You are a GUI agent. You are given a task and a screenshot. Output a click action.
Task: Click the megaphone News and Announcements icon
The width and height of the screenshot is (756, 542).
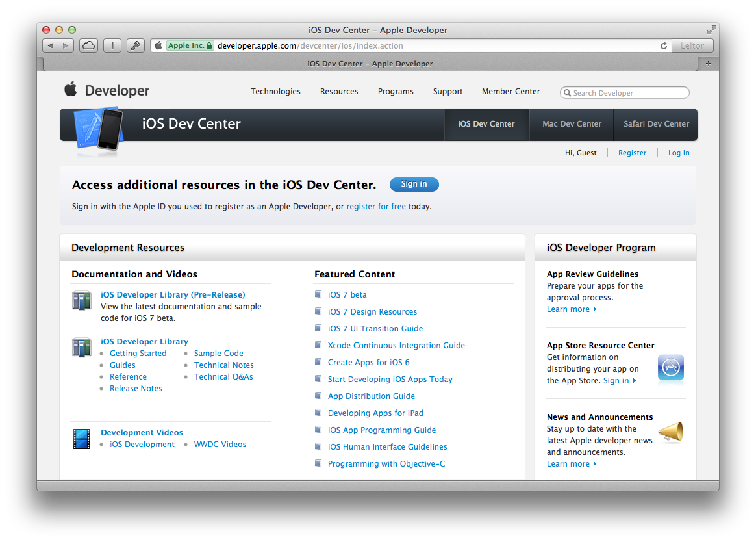(671, 432)
